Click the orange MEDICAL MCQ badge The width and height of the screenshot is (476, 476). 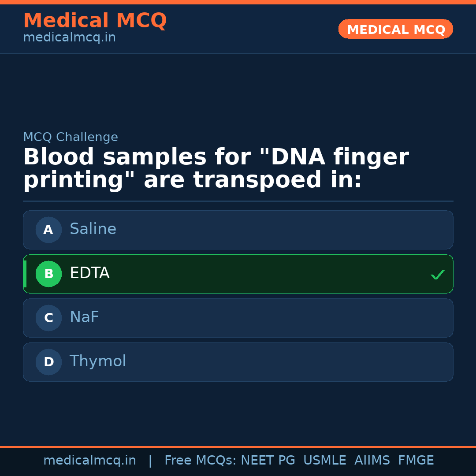pos(395,29)
